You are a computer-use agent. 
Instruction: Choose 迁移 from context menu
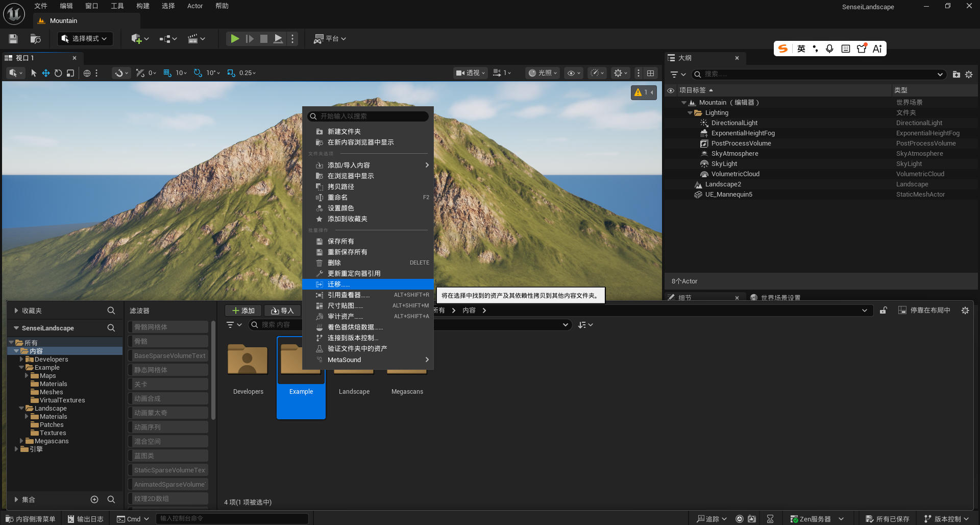tap(368, 284)
